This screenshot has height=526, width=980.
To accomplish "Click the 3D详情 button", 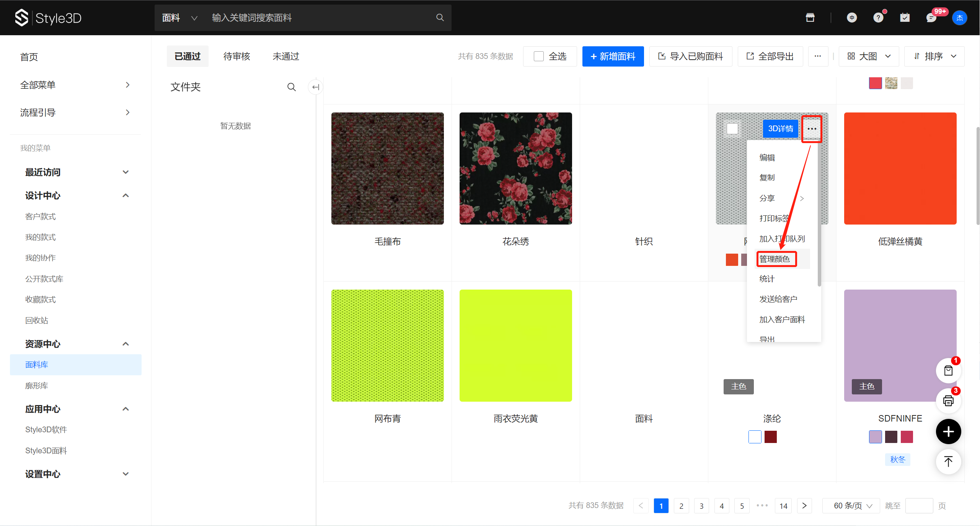I will (x=780, y=129).
